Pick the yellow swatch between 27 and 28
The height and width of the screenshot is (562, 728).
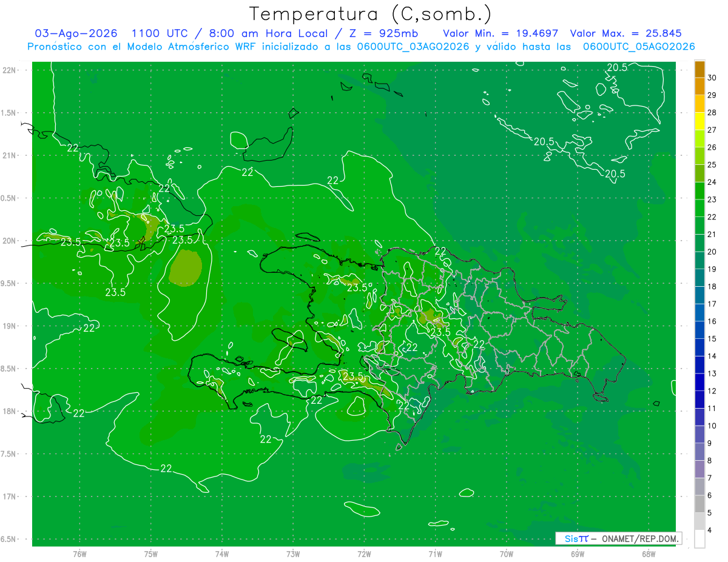(x=699, y=121)
